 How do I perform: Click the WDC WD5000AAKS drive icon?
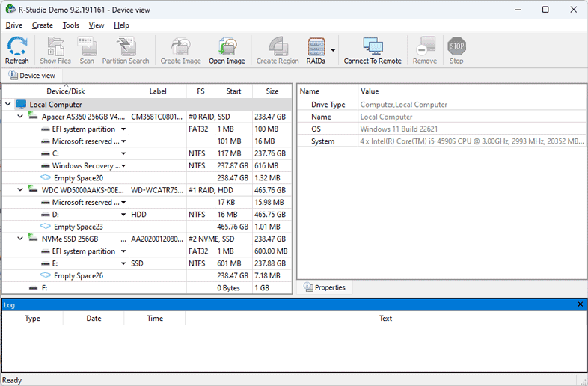[x=33, y=190]
